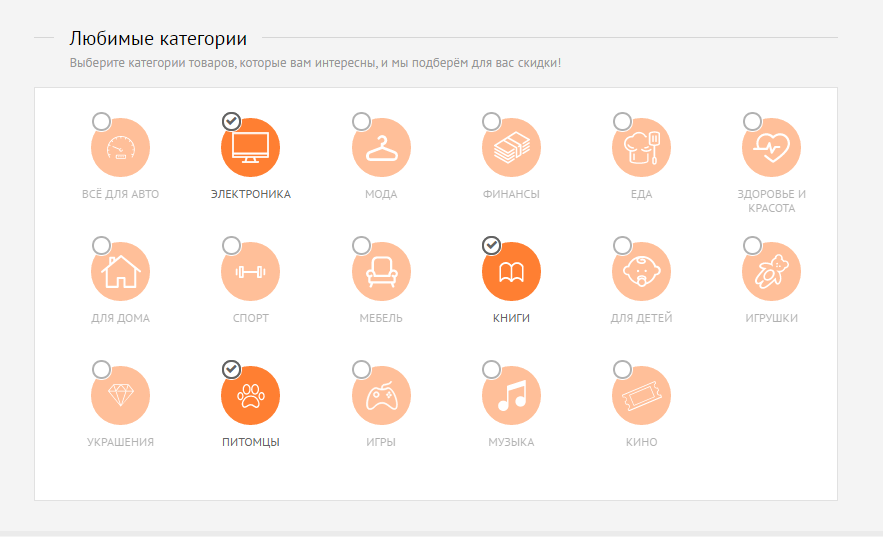The width and height of the screenshot is (883, 537).
Task: Tick the checkbox circle on Спорт
Action: coord(231,245)
